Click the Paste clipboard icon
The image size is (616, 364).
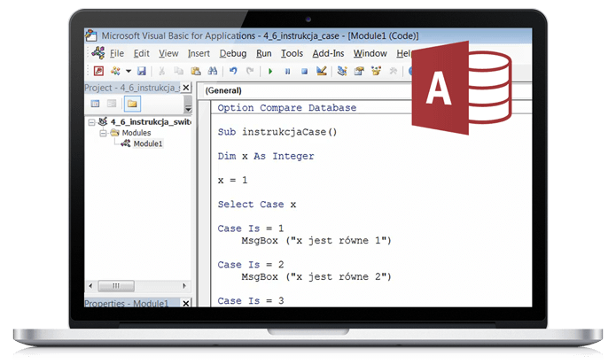(197, 71)
